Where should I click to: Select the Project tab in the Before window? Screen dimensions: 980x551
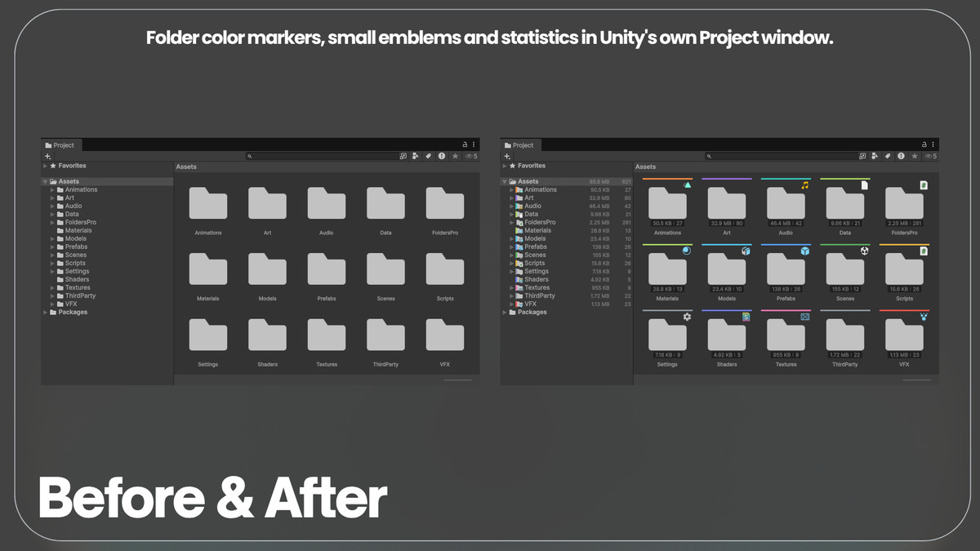point(60,145)
